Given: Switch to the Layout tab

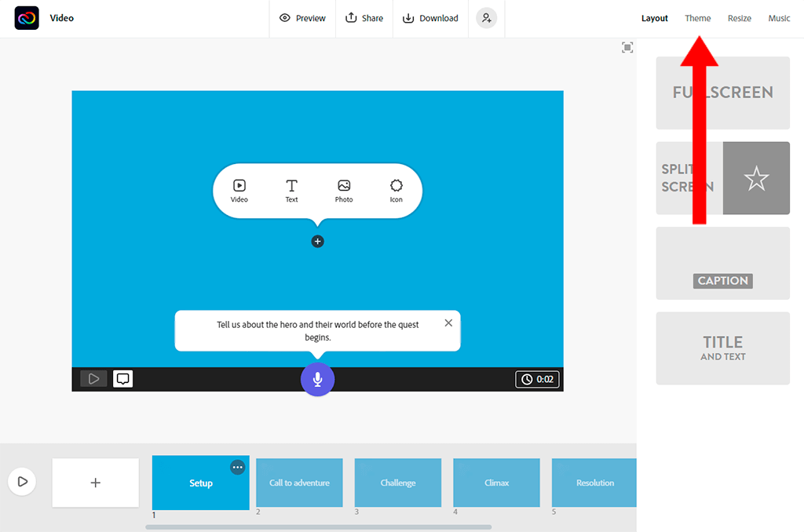Looking at the screenshot, I should coord(654,19).
